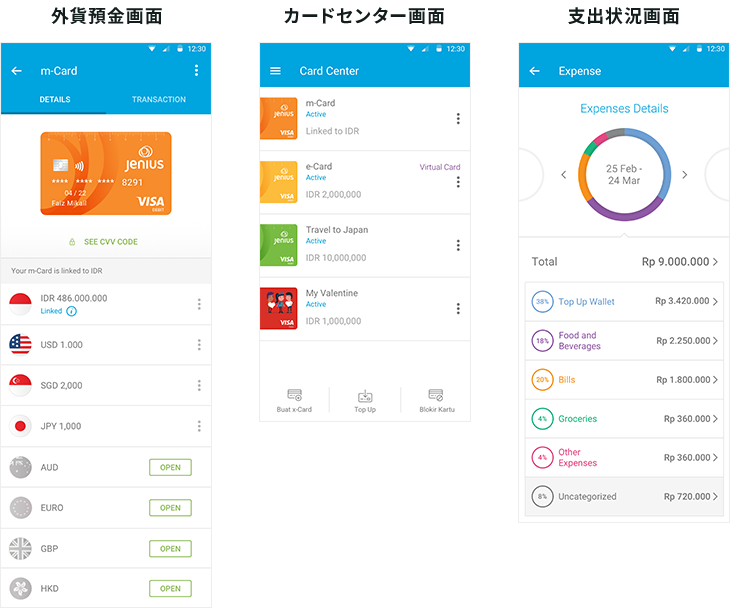Tap Top Up in bottom bar
Screen dimensions: 730x609
[365, 400]
